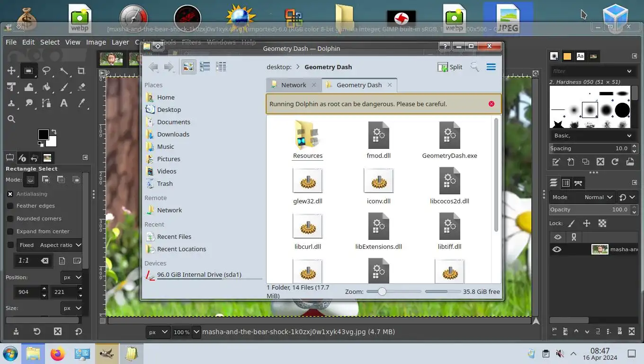644x364 pixels.
Task: Pick the Clone stamp tool
Action: (11, 103)
